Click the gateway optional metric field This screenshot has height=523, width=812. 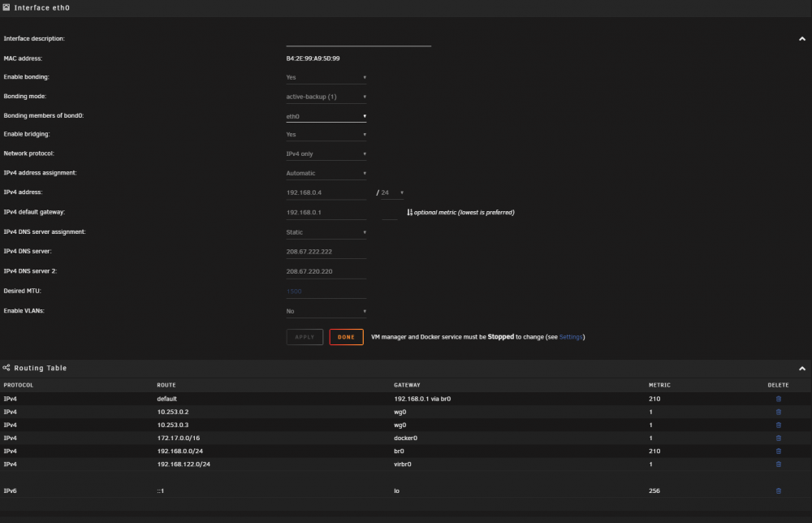(x=390, y=212)
